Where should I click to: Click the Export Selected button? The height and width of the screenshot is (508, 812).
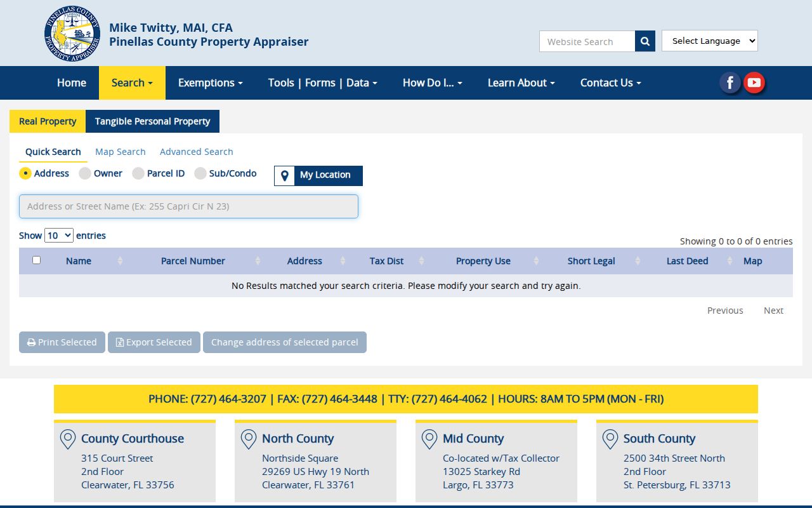[154, 342]
